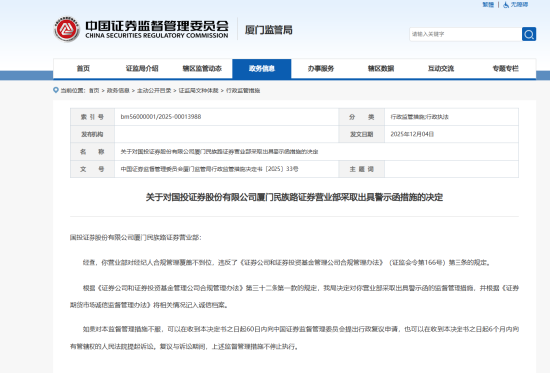This screenshot has height=374, width=550.
Task: Click the blue search magnifier button
Action: pos(529,34)
